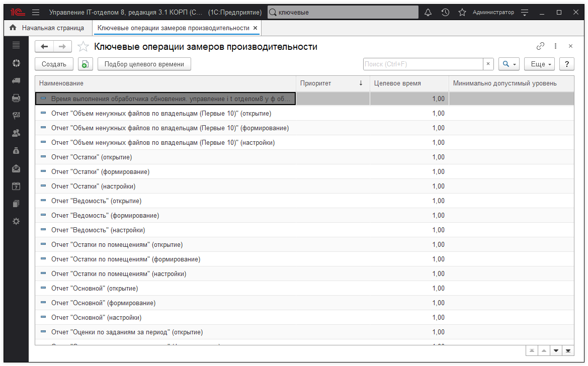Open the printer sidebar section
The image size is (588, 366).
tap(16, 98)
